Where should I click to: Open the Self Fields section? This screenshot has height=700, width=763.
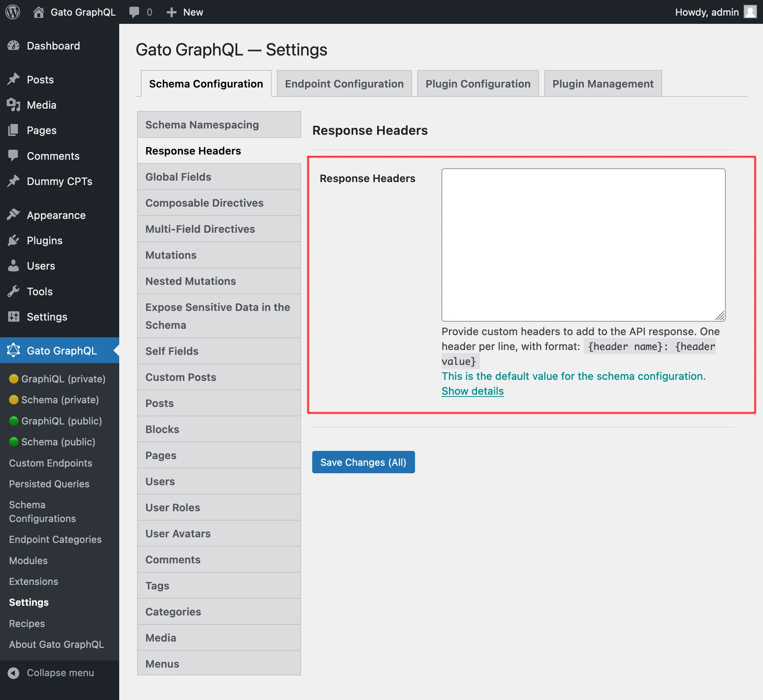pos(219,351)
